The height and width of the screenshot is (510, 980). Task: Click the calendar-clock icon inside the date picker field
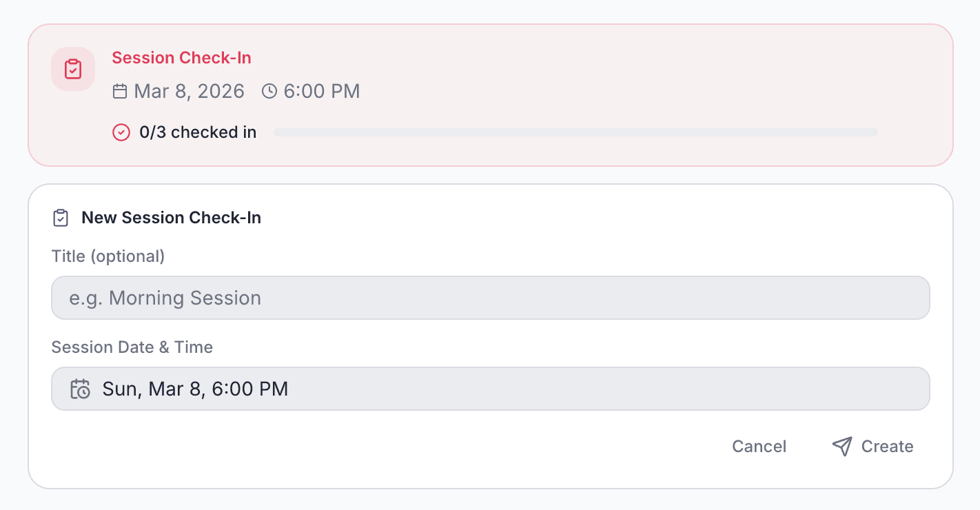[80, 389]
